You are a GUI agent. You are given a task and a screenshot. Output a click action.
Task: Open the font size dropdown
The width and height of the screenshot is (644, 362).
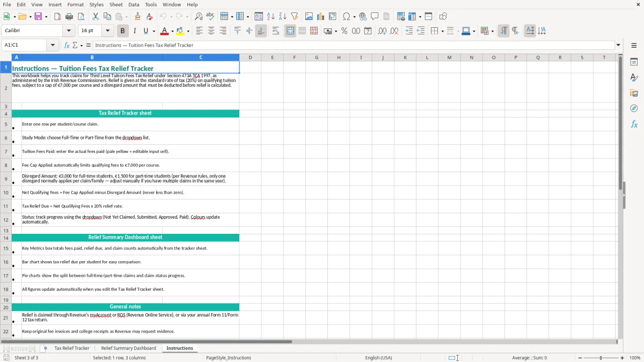[x=107, y=31]
